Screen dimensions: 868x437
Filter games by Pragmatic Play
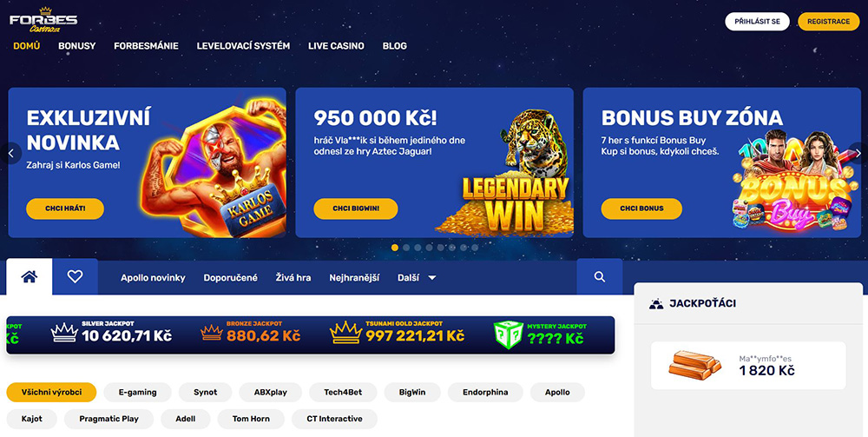pos(109,419)
